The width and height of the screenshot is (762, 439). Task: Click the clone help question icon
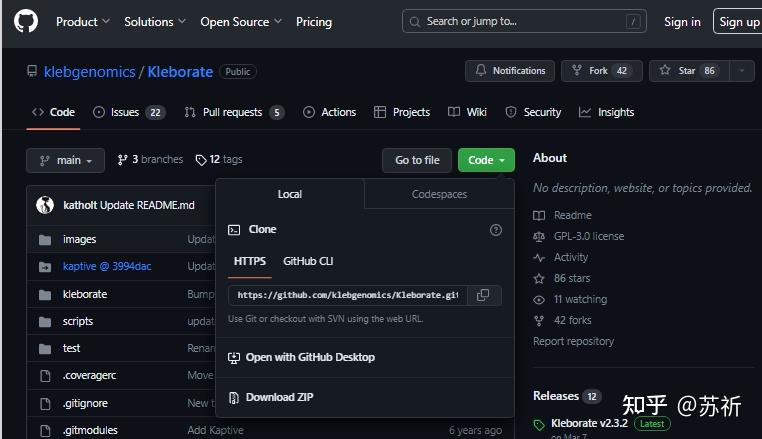(x=496, y=230)
